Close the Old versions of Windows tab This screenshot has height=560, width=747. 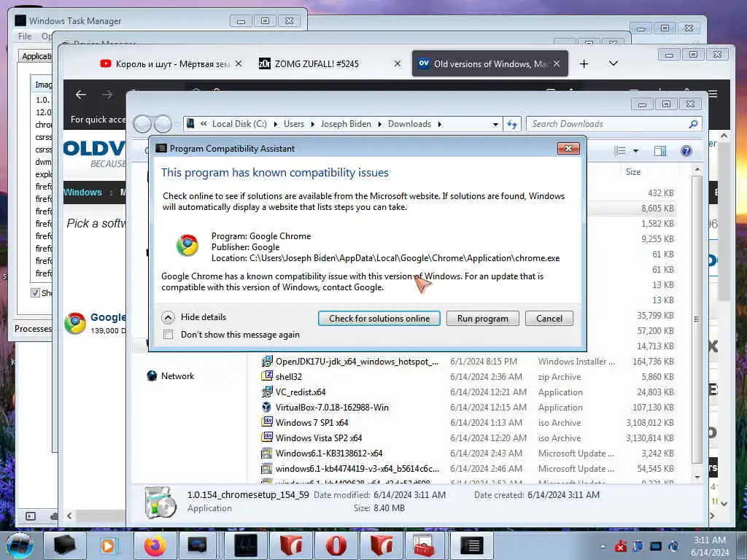(x=557, y=63)
